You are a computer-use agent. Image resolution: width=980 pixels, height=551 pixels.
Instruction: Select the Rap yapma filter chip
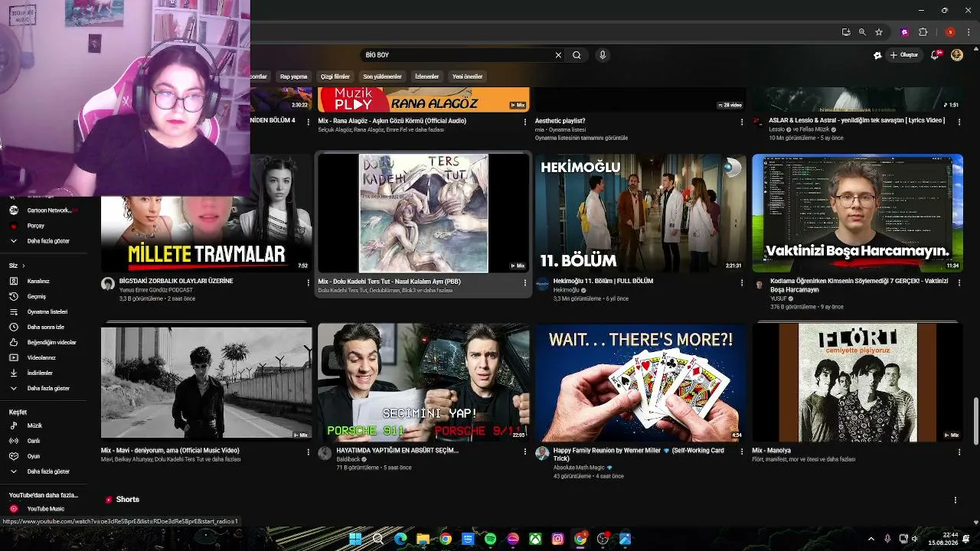(293, 77)
